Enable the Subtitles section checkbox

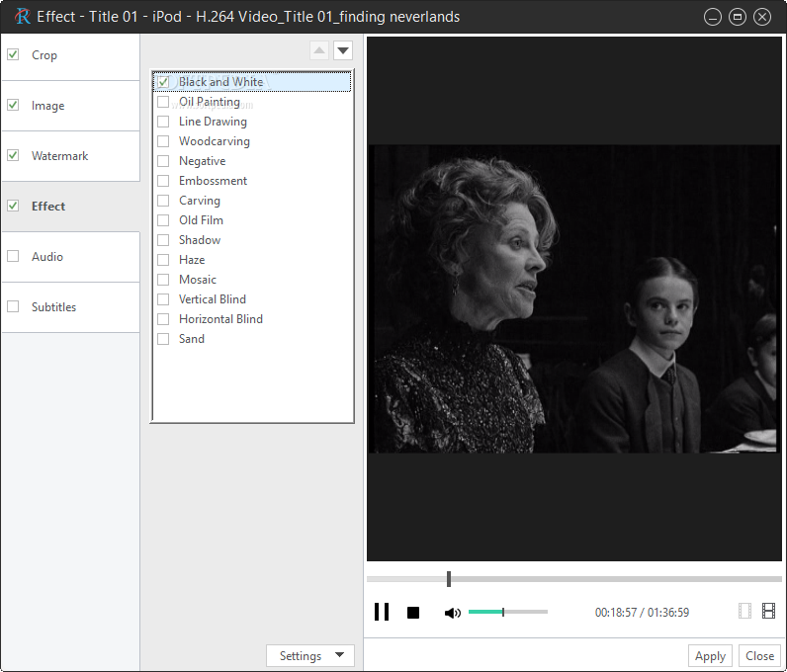(x=13, y=306)
